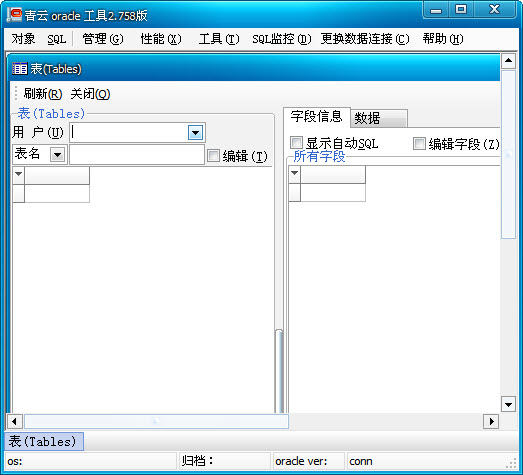Switch to the 数据 tab
This screenshot has width=523, height=475.
pos(378,118)
